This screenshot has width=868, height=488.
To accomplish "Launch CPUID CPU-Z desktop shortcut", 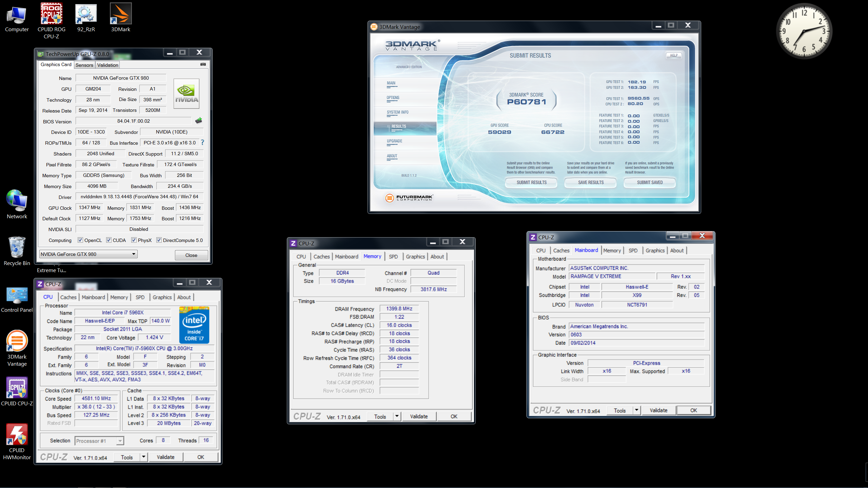I will coord(17,391).
